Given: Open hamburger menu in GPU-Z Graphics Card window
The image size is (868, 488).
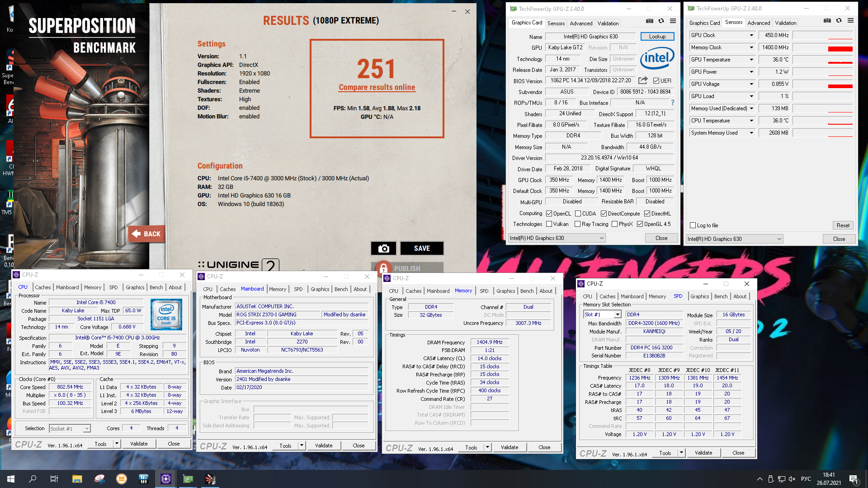Looking at the screenshot, I should coord(673,21).
